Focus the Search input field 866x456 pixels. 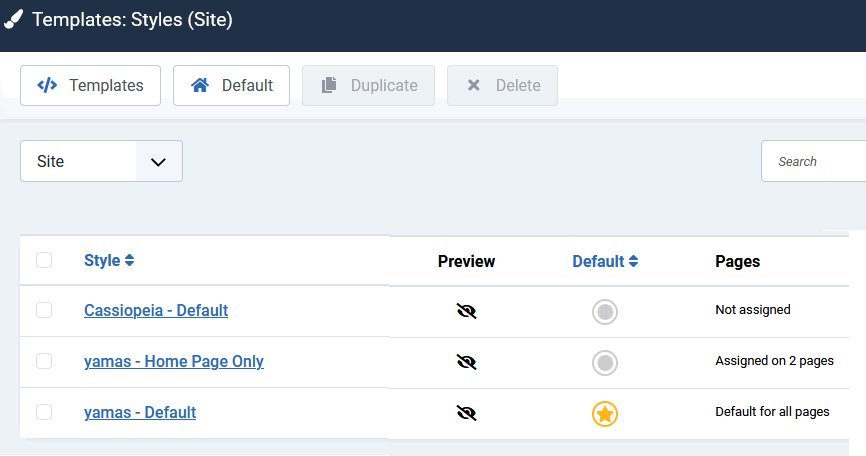click(815, 161)
